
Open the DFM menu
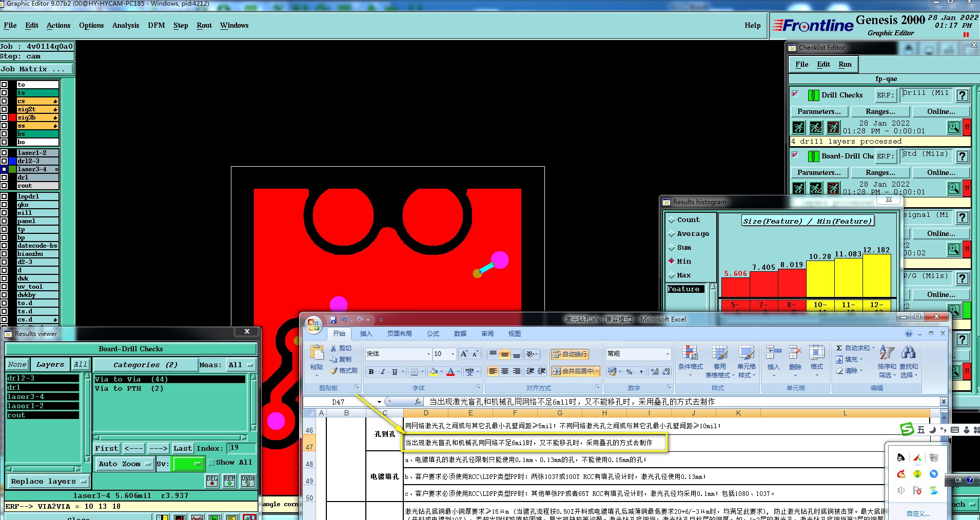(156, 25)
